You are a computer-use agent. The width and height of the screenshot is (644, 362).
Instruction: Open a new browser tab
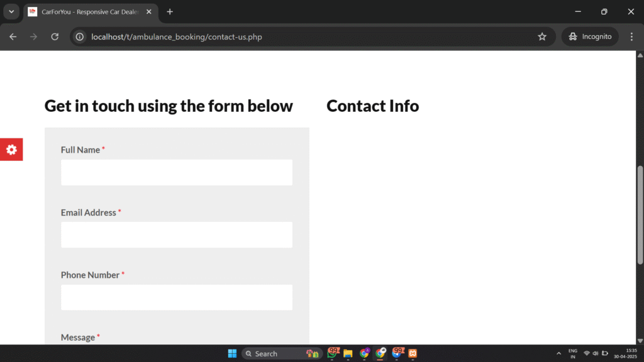point(170,11)
